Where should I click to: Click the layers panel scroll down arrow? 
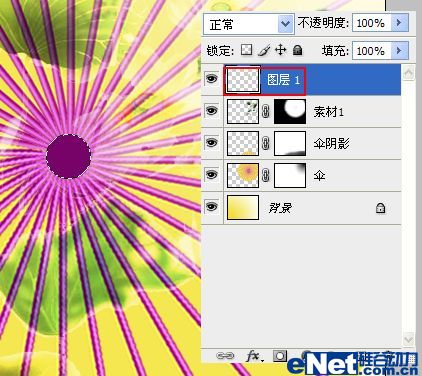click(x=409, y=339)
